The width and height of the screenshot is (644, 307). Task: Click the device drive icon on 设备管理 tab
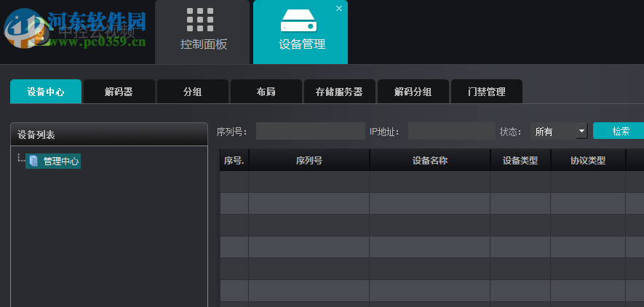tap(299, 20)
